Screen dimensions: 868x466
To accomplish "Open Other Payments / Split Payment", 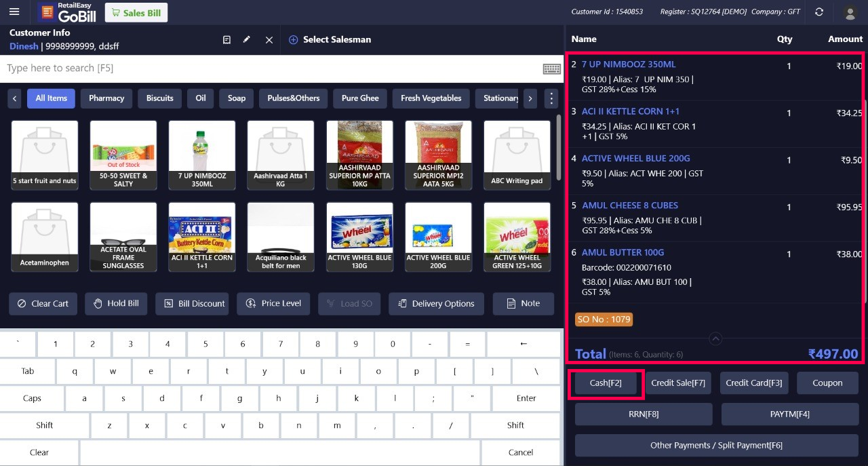I will click(x=717, y=446).
